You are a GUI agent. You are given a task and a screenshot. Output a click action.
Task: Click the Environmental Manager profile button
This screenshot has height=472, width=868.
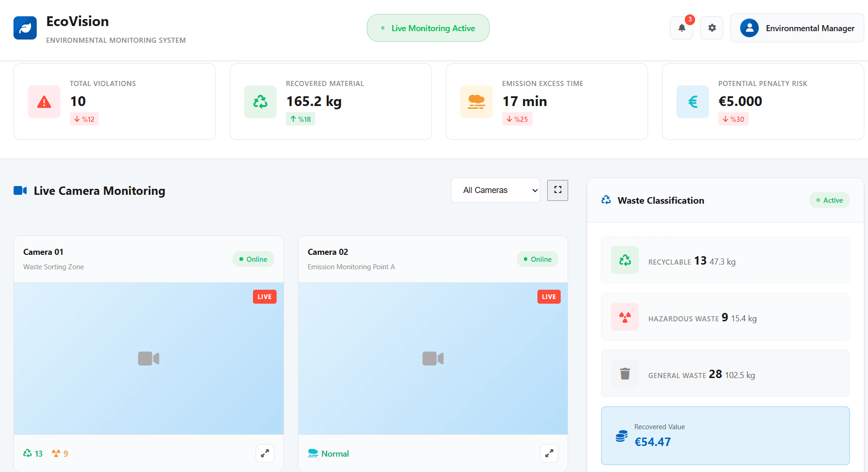(797, 28)
